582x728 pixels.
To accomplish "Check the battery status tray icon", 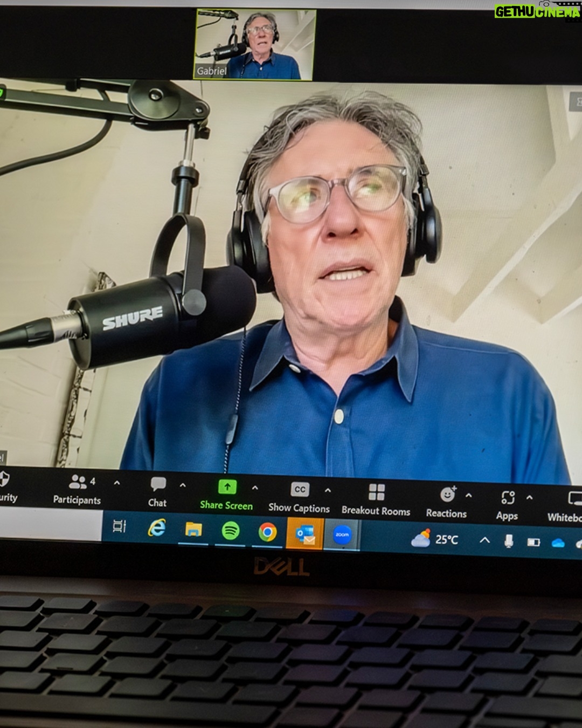I will pos(533,542).
